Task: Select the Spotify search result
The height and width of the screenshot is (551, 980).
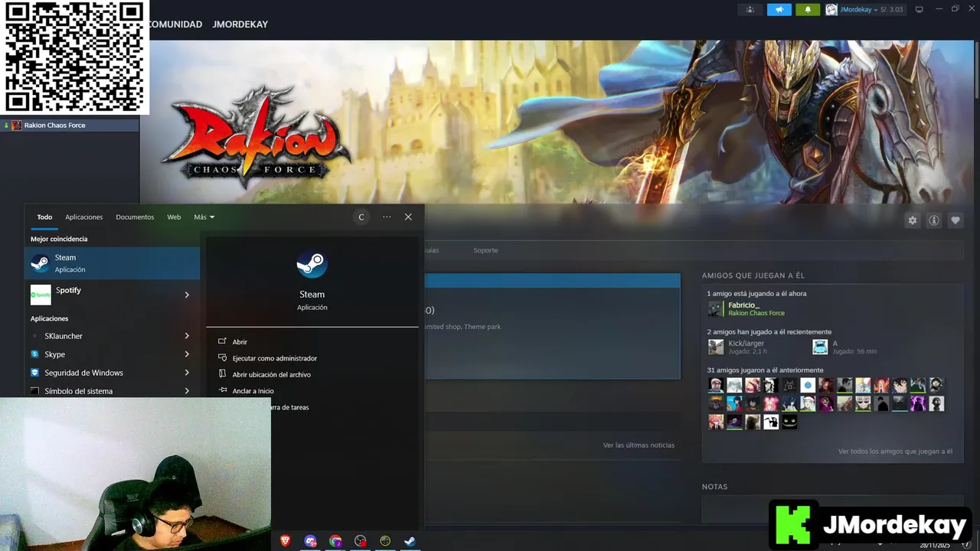Action: point(103,294)
